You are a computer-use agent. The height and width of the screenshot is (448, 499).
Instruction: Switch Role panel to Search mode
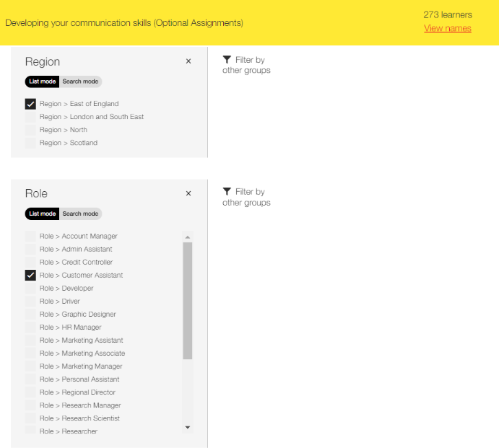coord(80,214)
